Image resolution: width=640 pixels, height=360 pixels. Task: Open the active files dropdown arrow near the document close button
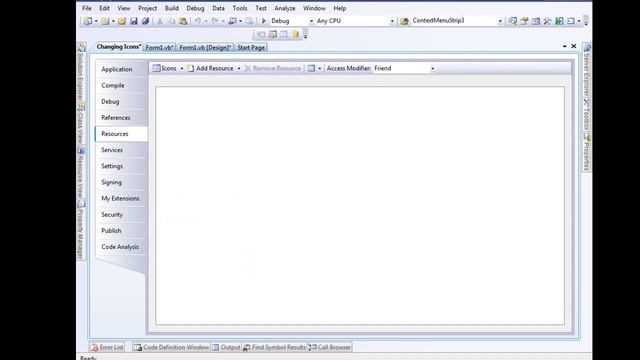pos(564,47)
